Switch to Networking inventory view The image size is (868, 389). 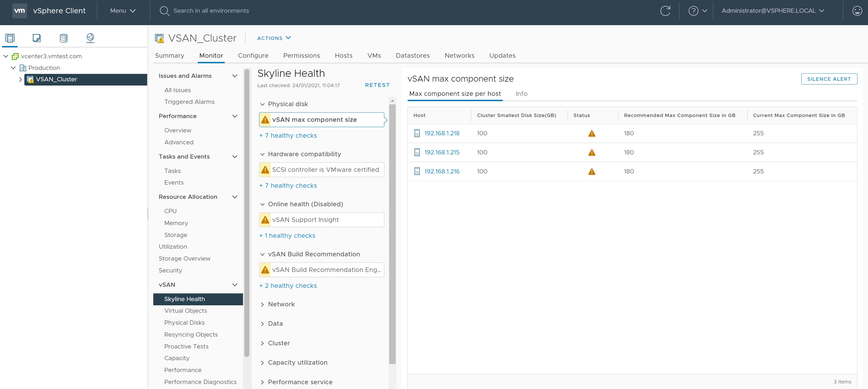(x=90, y=38)
